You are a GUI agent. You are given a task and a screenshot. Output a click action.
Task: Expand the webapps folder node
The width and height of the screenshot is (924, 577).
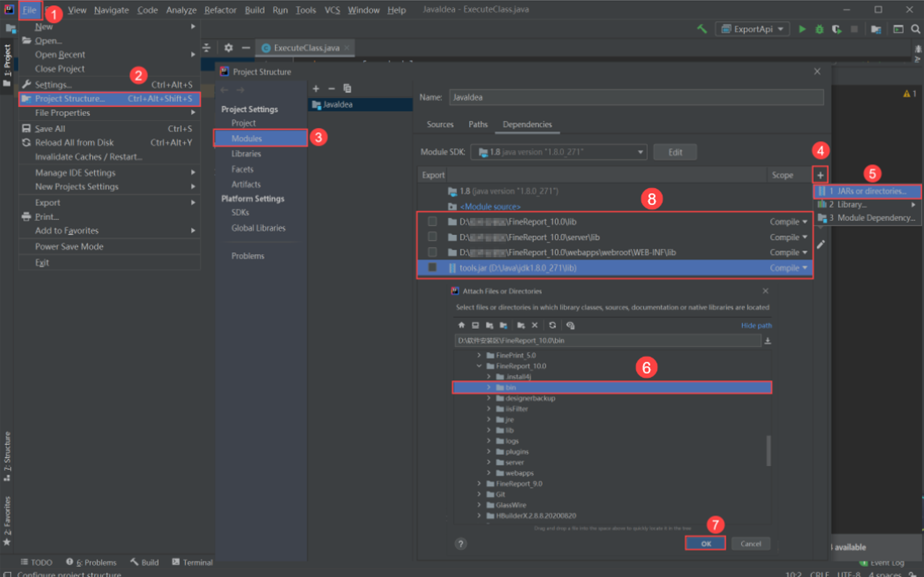[x=489, y=473]
